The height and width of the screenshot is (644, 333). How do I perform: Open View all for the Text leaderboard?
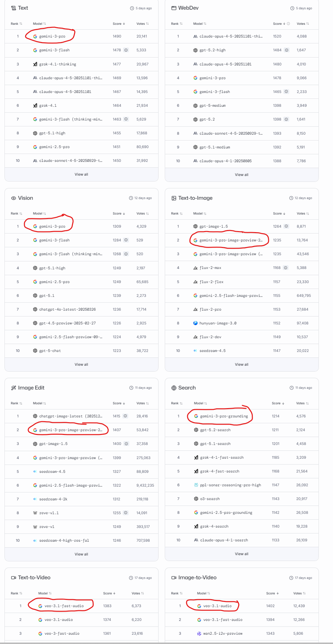point(81,175)
